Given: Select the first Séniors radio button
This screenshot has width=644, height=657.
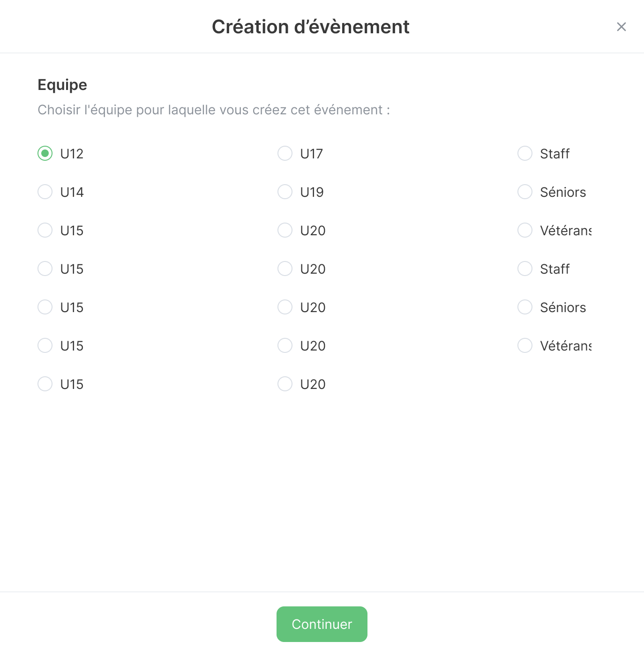Looking at the screenshot, I should click(x=525, y=192).
